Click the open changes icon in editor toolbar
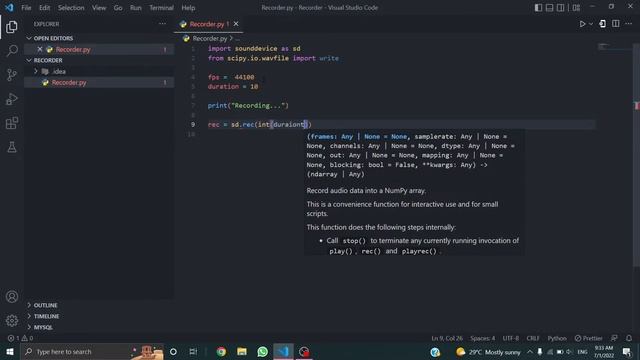The height and width of the screenshot is (360, 640). (602, 24)
